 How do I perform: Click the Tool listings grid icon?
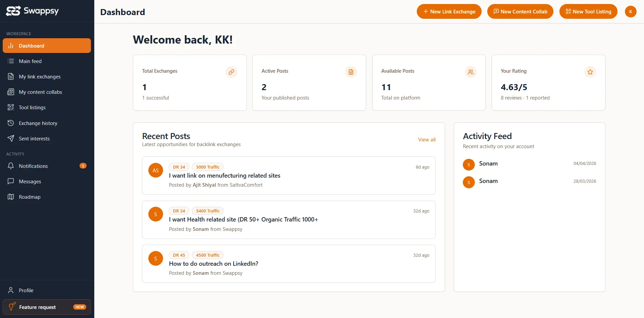tap(11, 107)
